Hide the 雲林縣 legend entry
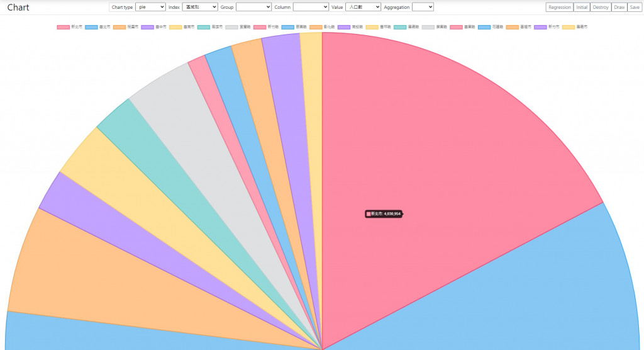The height and width of the screenshot is (350, 644). pyautogui.click(x=378, y=26)
